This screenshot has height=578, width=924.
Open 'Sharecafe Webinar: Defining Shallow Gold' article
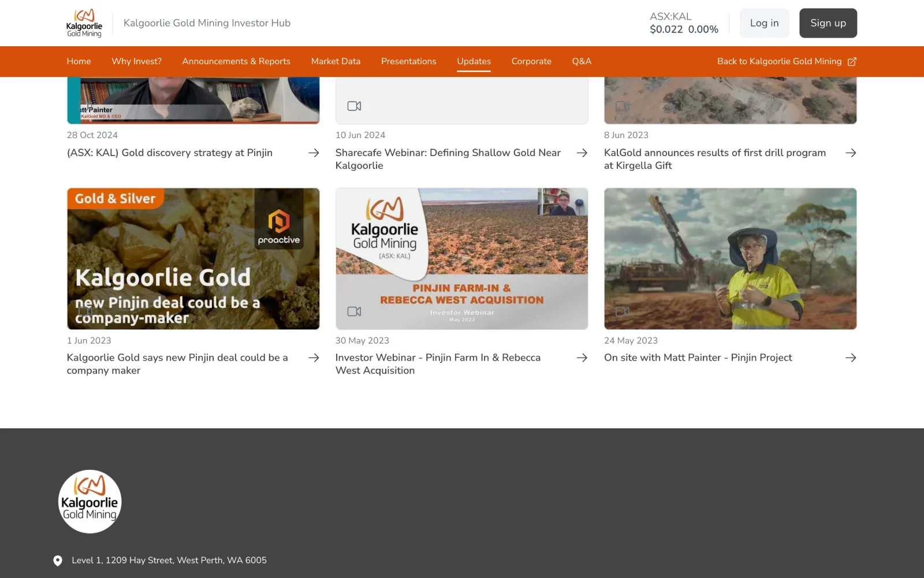448,159
